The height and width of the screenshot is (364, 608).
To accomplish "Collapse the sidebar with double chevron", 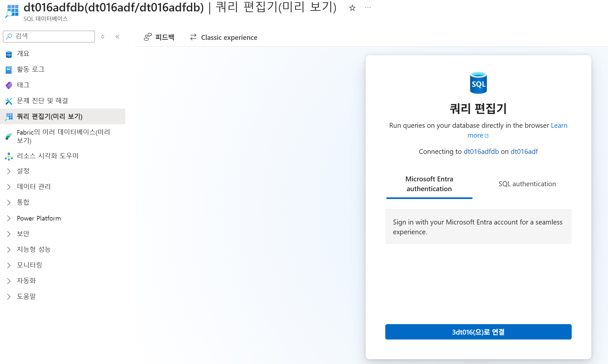I will pyautogui.click(x=117, y=37).
